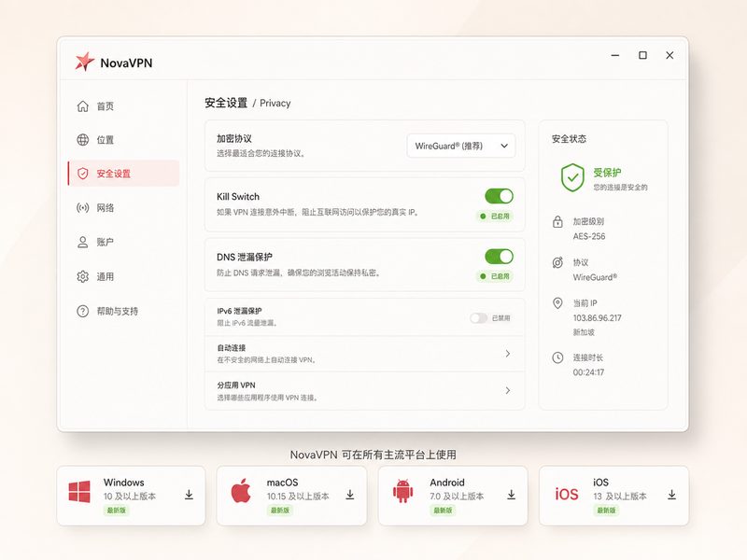This screenshot has width=747, height=560.
Task: Click the 新加坡 location text
Action: (x=584, y=332)
